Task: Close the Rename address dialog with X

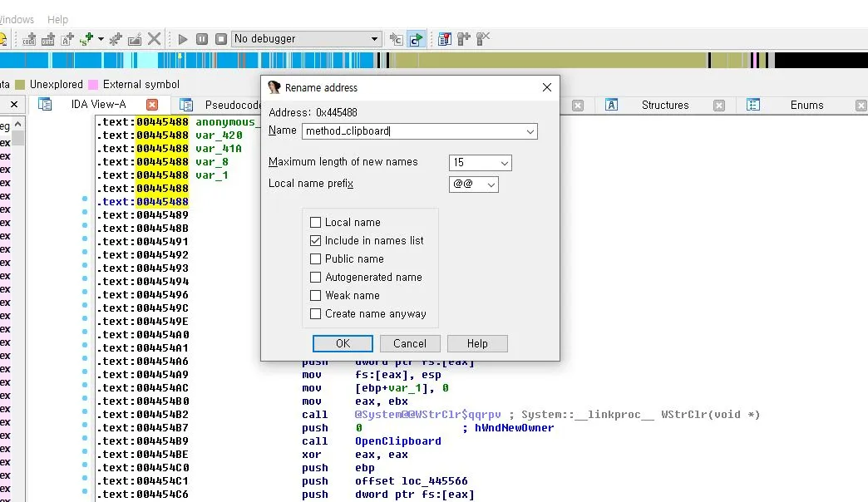Action: point(547,87)
